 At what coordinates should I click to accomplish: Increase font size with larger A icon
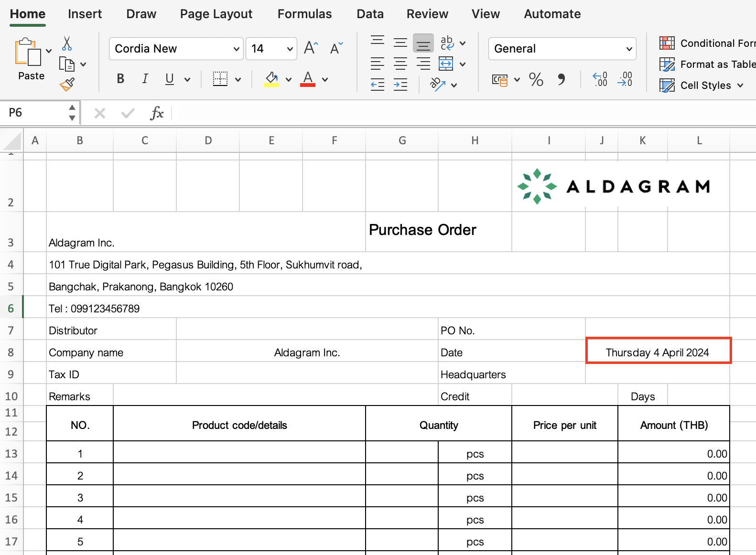pos(311,48)
